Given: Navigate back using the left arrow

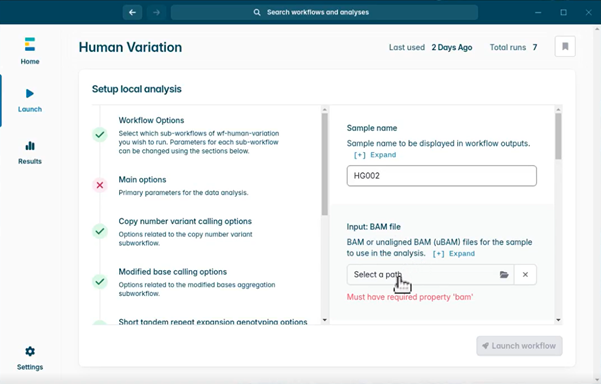Looking at the screenshot, I should coord(132,12).
